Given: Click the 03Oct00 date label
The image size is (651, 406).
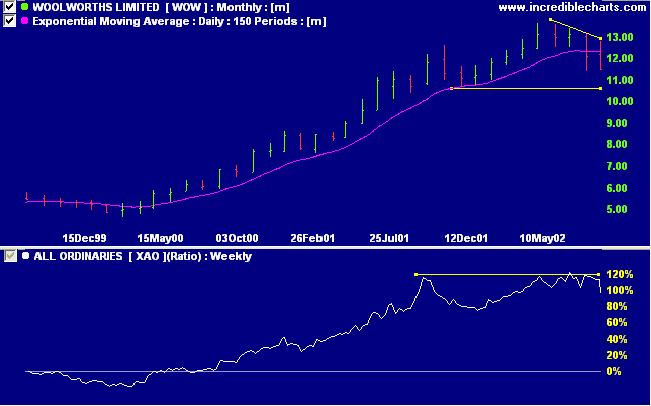Looking at the screenshot, I should 237,238.
